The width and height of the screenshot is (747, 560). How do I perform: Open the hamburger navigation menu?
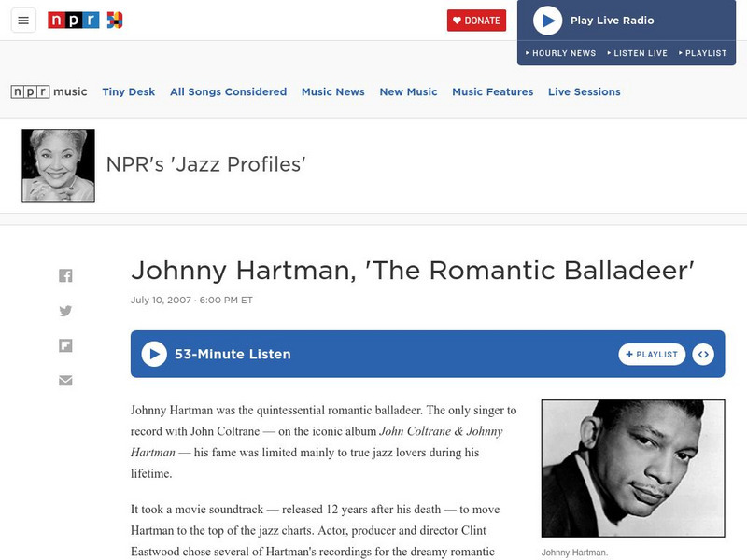[23, 21]
